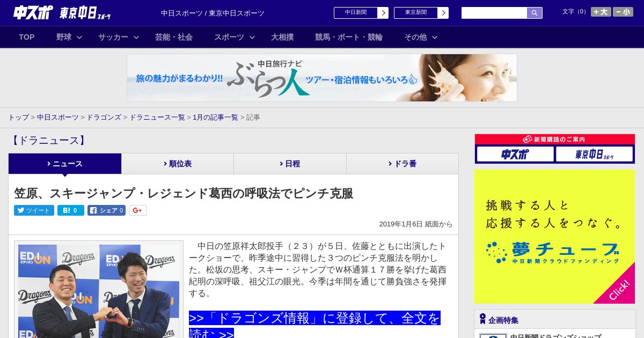This screenshot has height=338, width=644.
Task: Expand the 野球 dropdown chevron
Action: [x=79, y=38]
